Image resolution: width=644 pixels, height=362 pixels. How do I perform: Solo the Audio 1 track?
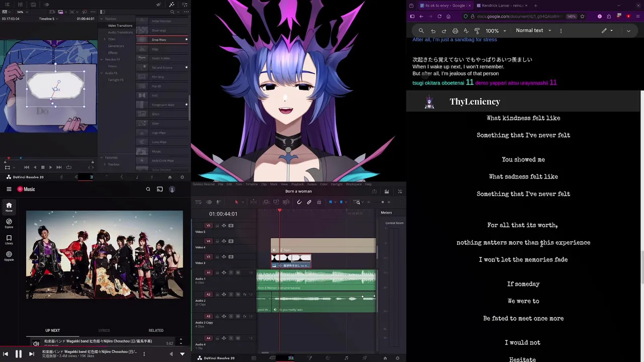[x=231, y=273]
